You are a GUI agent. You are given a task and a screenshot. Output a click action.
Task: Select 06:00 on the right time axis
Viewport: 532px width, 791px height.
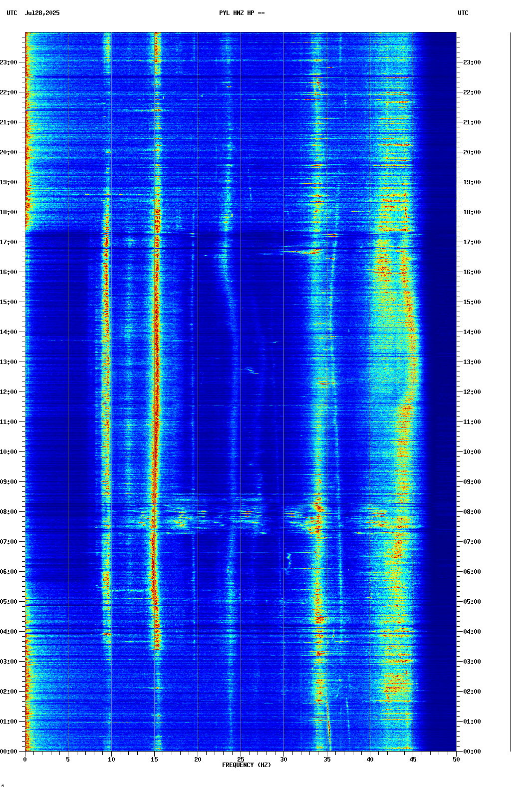click(472, 572)
